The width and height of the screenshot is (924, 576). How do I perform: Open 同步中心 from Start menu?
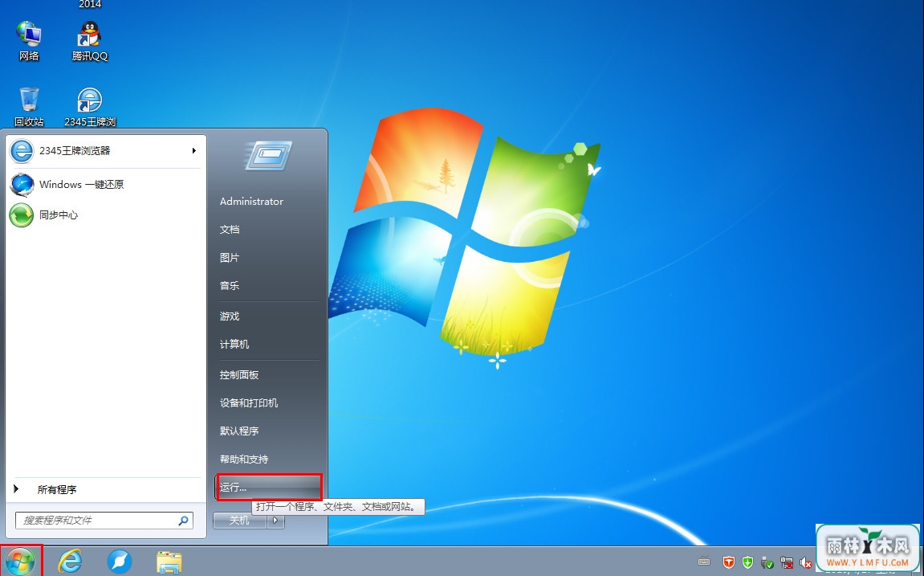click(x=105, y=215)
